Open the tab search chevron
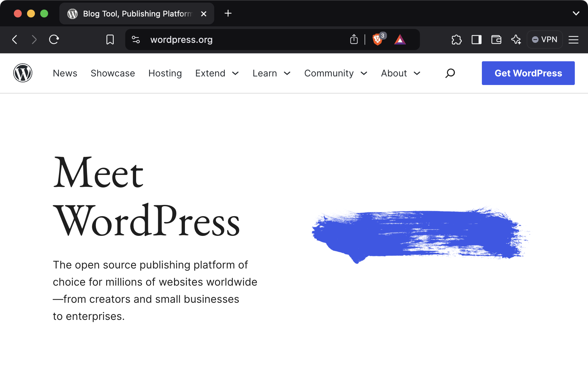588x367 pixels. point(576,13)
